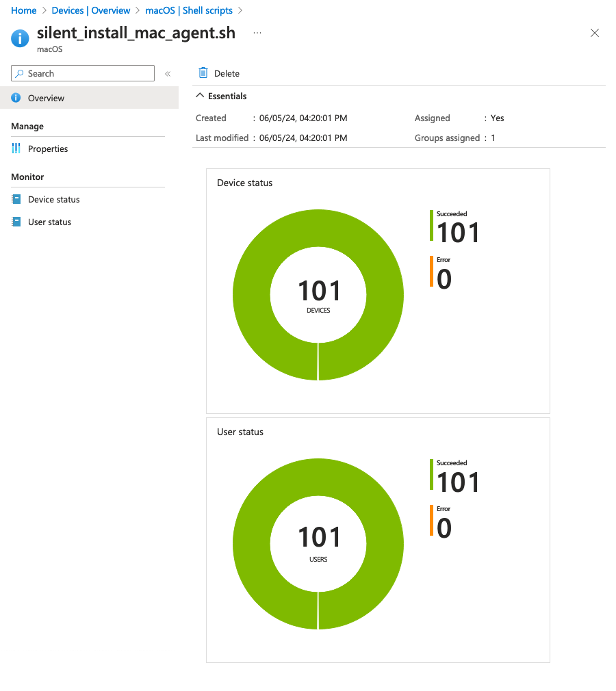Click the green User status donut chart
This screenshot has width=616, height=691.
pyautogui.click(x=250, y=544)
